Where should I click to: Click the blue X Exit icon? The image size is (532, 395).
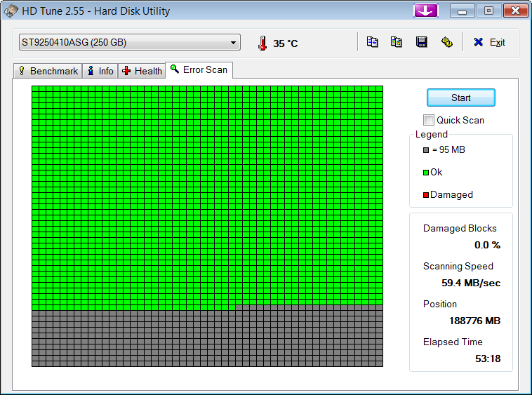(x=479, y=42)
